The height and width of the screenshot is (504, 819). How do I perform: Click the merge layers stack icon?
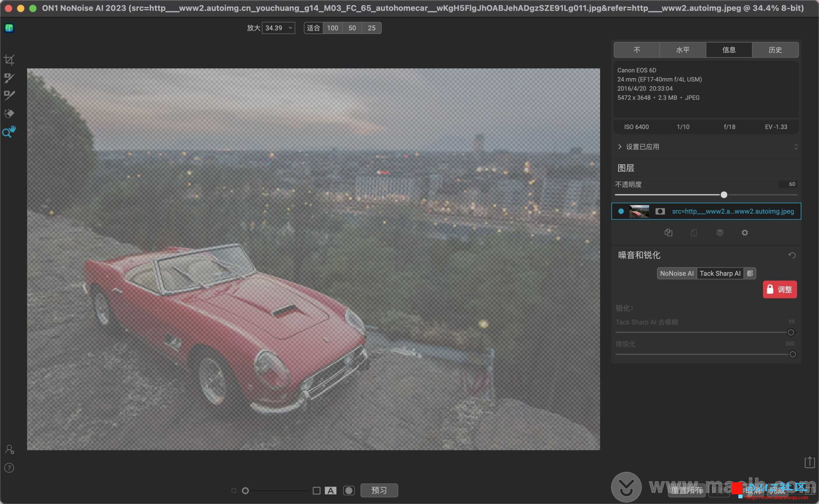720,232
